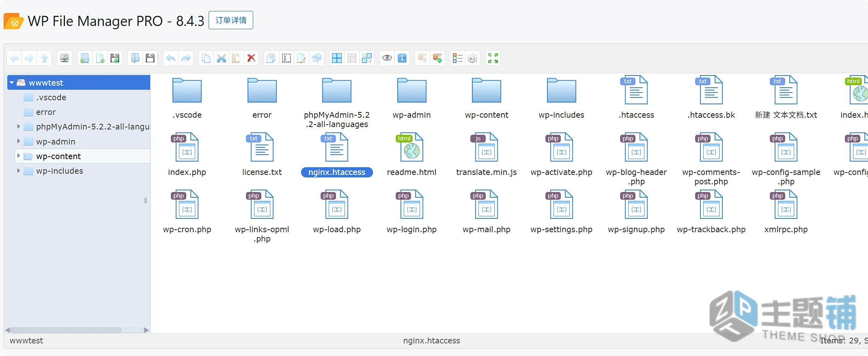This screenshot has width=868, height=356.
Task: Select the wp-comments-post.php file
Action: [x=711, y=159]
